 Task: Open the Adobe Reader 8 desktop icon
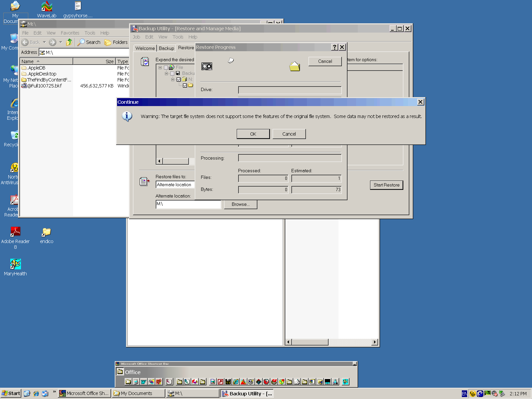pyautogui.click(x=15, y=238)
